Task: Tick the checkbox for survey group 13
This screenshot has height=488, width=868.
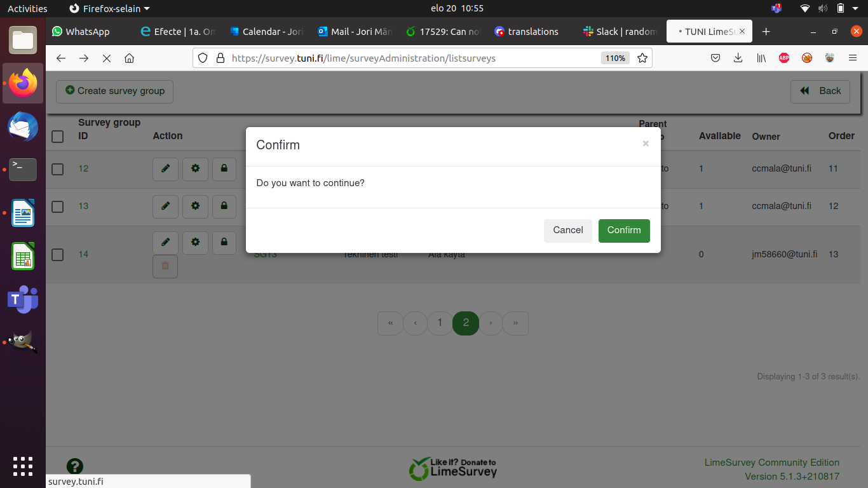Action: 58,207
